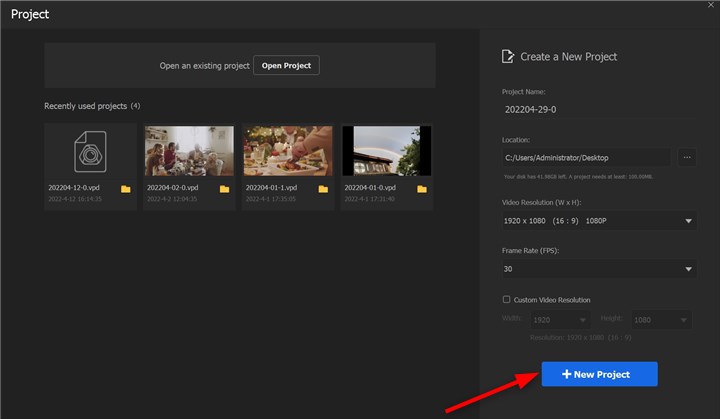The image size is (720, 419).
Task: Browse location with the three-dots button
Action: 686,157
